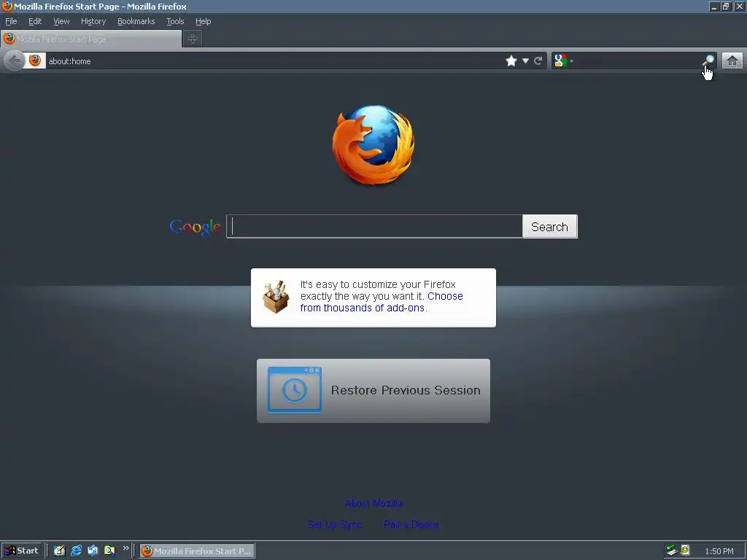This screenshot has height=560, width=747.
Task: Open the Edit menu
Action: click(x=35, y=21)
